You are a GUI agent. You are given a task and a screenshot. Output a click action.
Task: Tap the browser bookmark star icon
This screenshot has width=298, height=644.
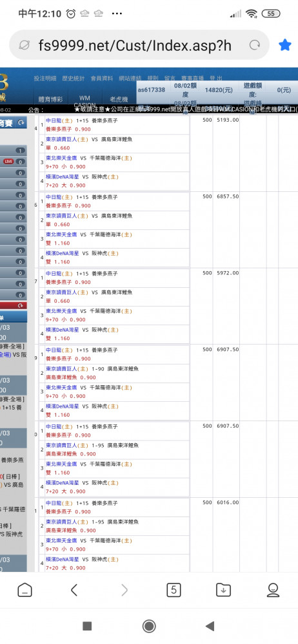285,45
